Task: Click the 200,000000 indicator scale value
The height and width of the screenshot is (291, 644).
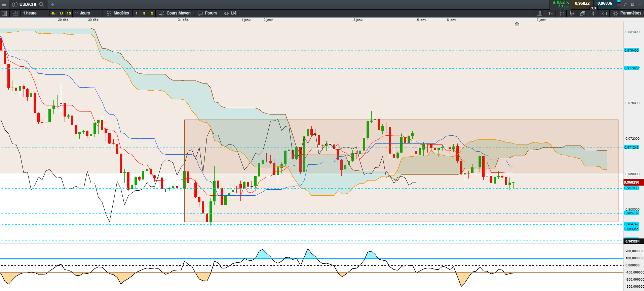Action: click(x=634, y=251)
